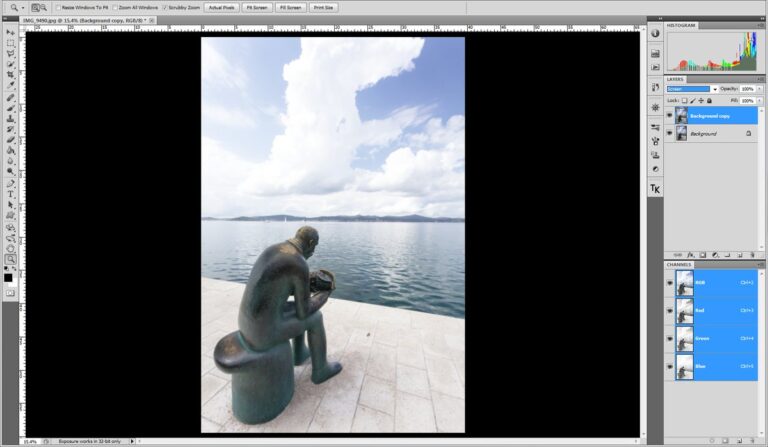
Task: Click the Actual Pixels button
Action: (221, 8)
